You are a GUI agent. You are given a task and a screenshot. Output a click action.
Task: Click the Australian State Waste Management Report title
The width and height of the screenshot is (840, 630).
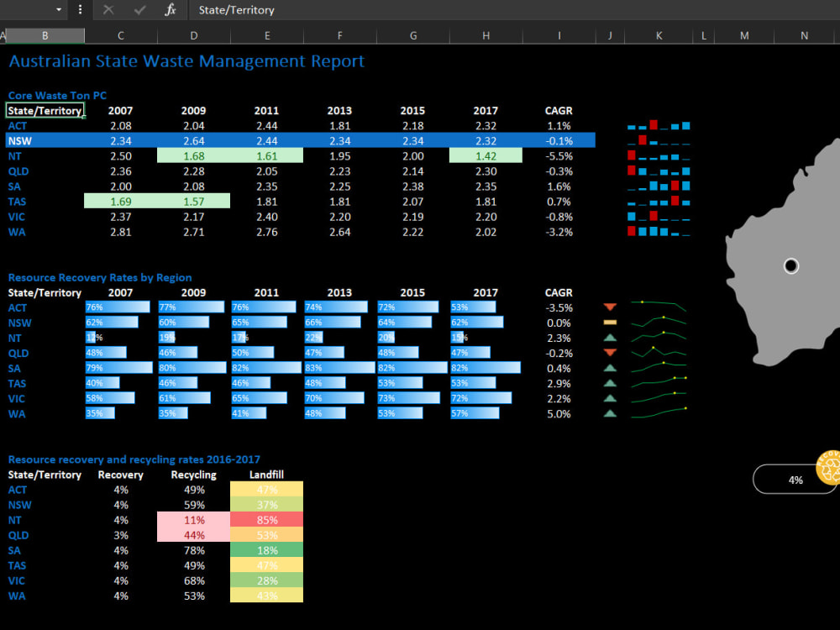(x=186, y=61)
